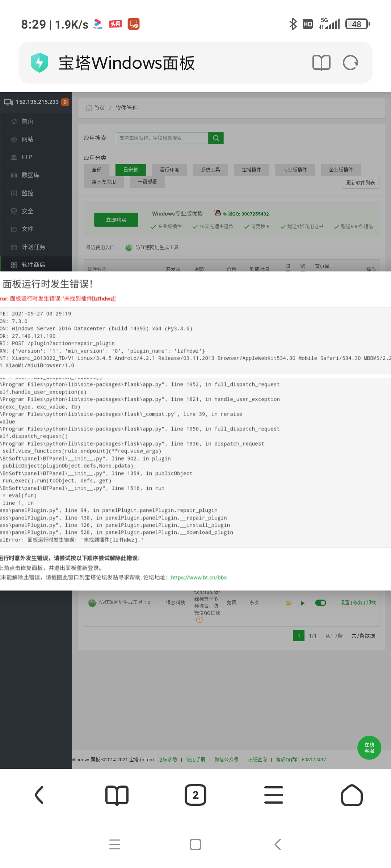The image size is (391, 868).
Task: Click the 立即购买 button
Action: click(x=116, y=220)
